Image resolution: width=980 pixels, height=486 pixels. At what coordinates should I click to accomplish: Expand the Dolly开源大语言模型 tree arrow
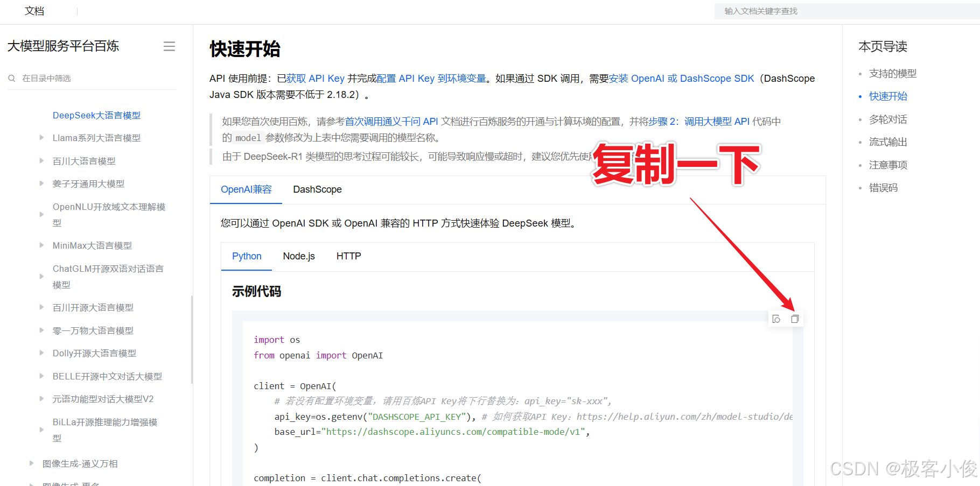pyautogui.click(x=41, y=353)
